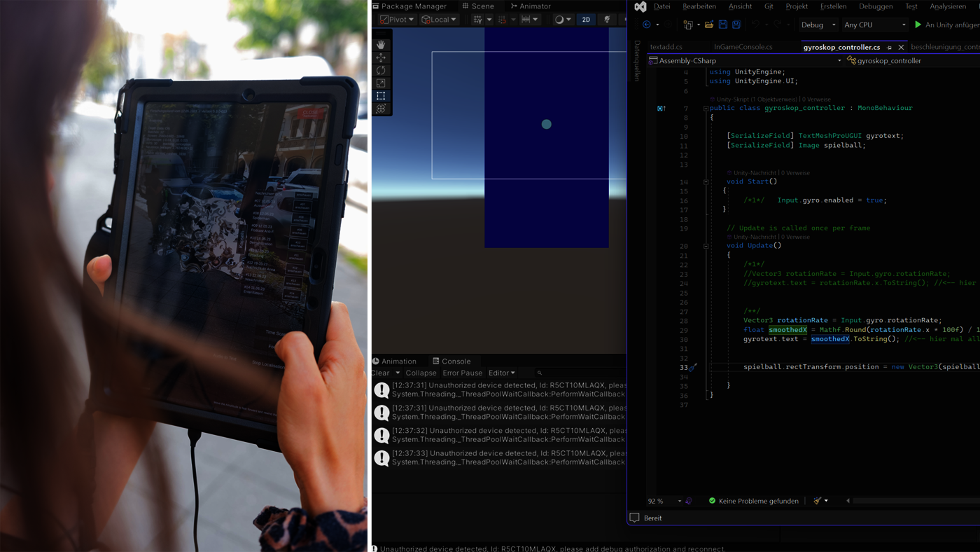Toggle grid snapping icon in Scene toolbar
This screenshot has width=980, height=552.
tap(478, 20)
